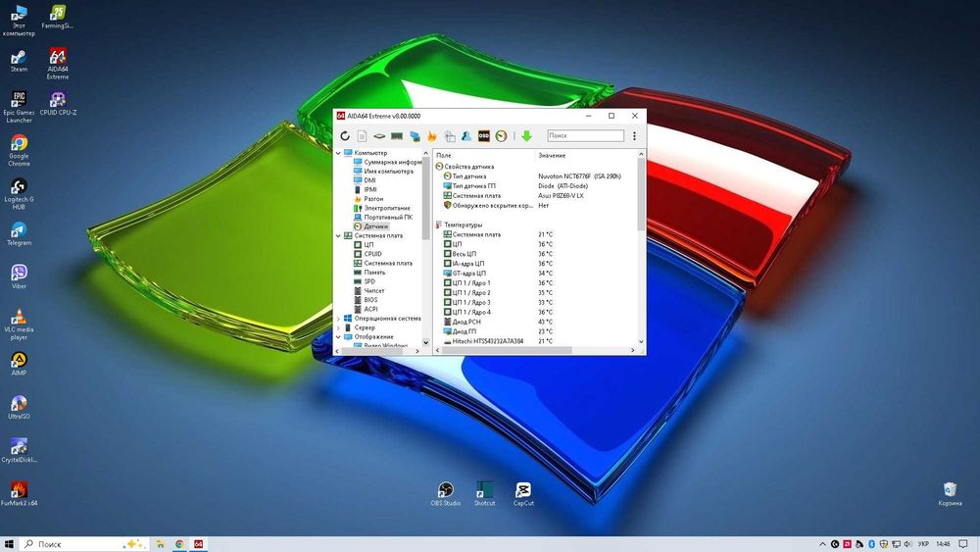Image resolution: width=980 pixels, height=552 pixels.
Task: Open the three-dot menu in AIDA64
Action: [x=634, y=135]
